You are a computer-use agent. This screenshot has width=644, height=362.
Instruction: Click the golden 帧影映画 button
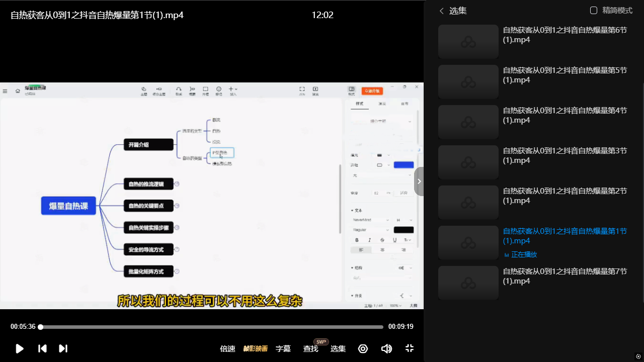(256, 348)
